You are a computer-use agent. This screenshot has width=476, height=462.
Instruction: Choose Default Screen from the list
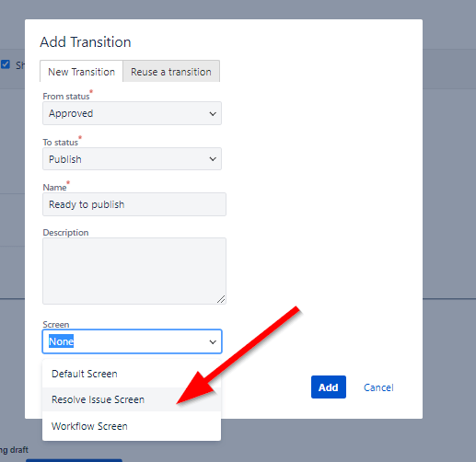(132, 374)
